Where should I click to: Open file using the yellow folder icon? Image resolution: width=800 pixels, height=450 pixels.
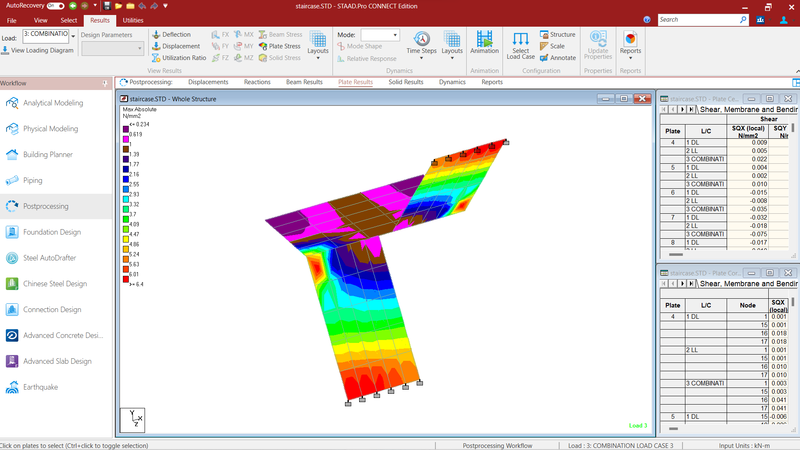(118, 6)
